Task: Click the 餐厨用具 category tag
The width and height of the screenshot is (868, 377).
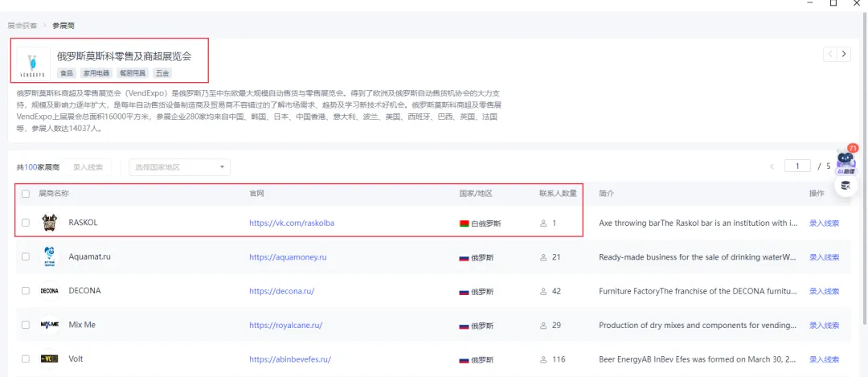Action: [x=132, y=73]
